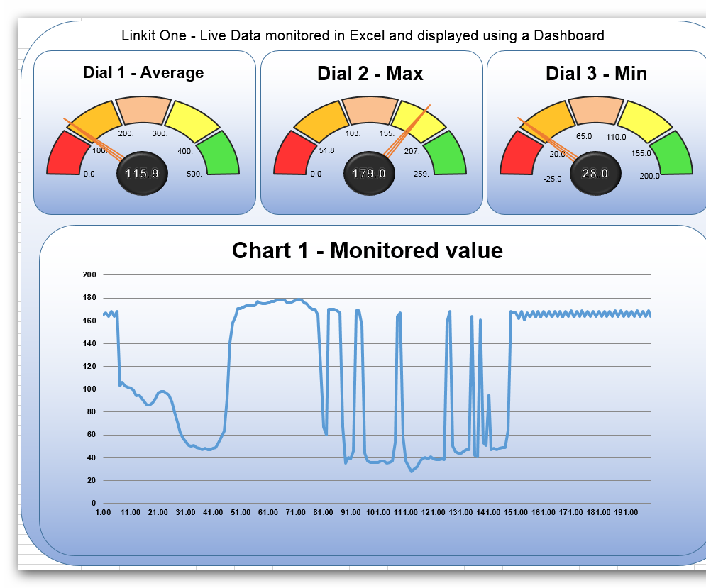The width and height of the screenshot is (706, 588).
Task: Click the black value hub showing 28.0
Action: coord(596,172)
